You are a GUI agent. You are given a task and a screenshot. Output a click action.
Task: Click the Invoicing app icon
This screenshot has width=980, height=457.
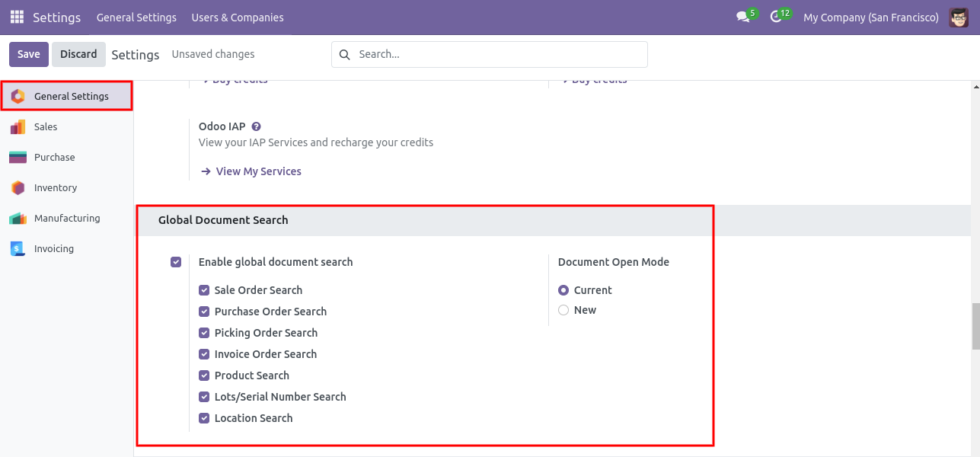(18, 249)
